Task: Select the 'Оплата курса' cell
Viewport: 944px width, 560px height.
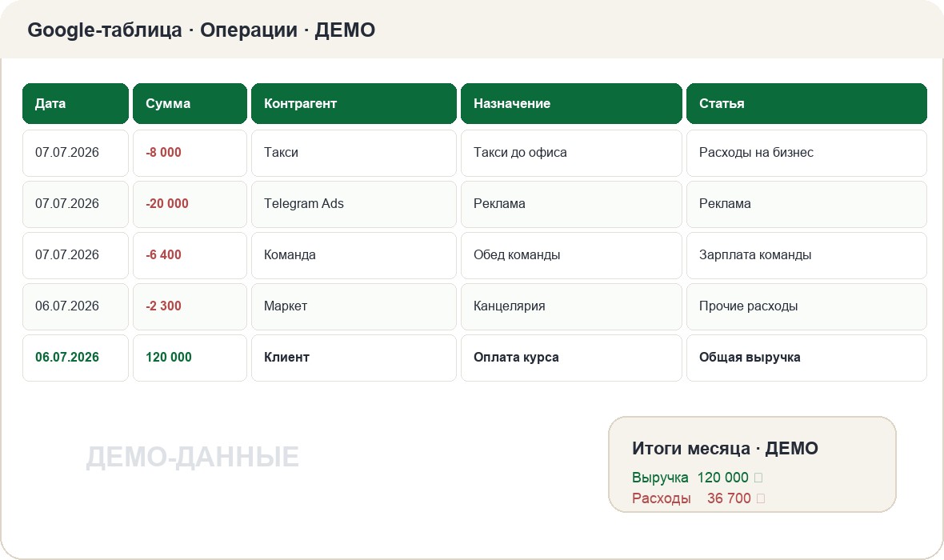Action: [571, 358]
